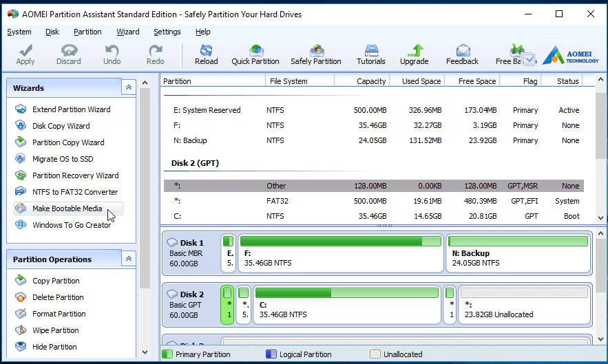Sort by the Used Space column header

417,81
